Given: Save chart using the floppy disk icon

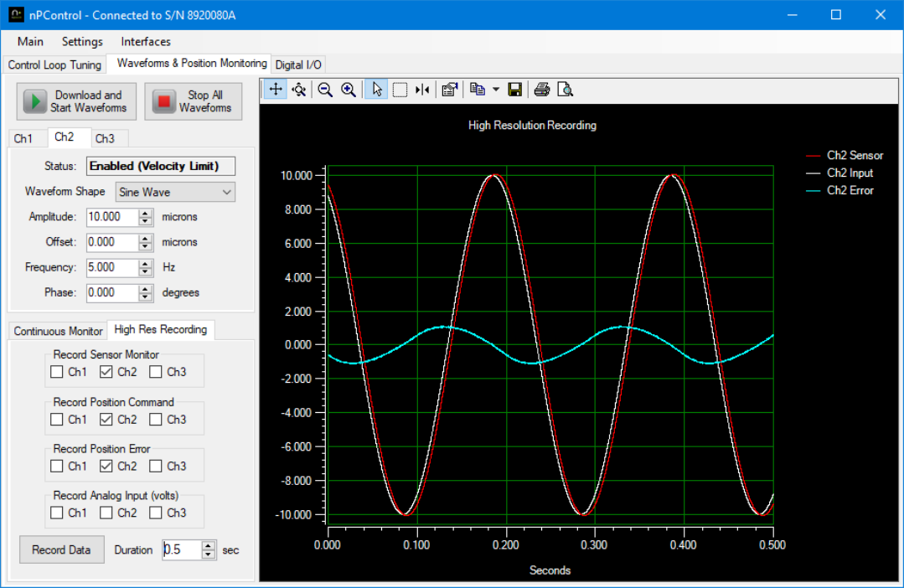Looking at the screenshot, I should (515, 90).
